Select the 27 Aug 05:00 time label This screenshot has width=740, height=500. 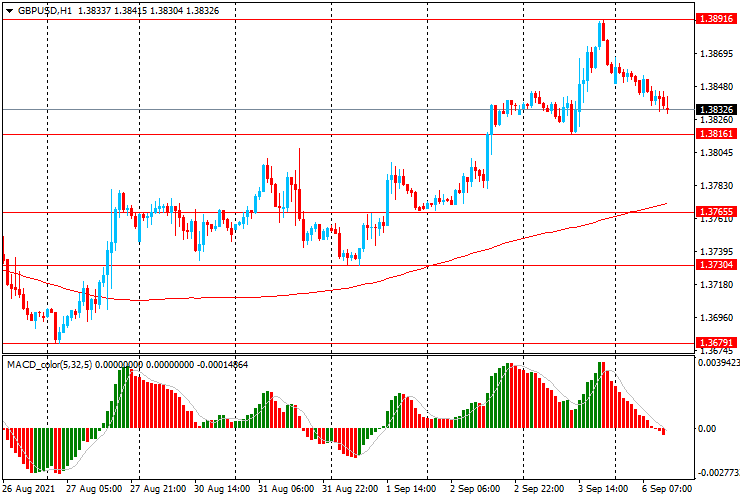pyautogui.click(x=94, y=489)
